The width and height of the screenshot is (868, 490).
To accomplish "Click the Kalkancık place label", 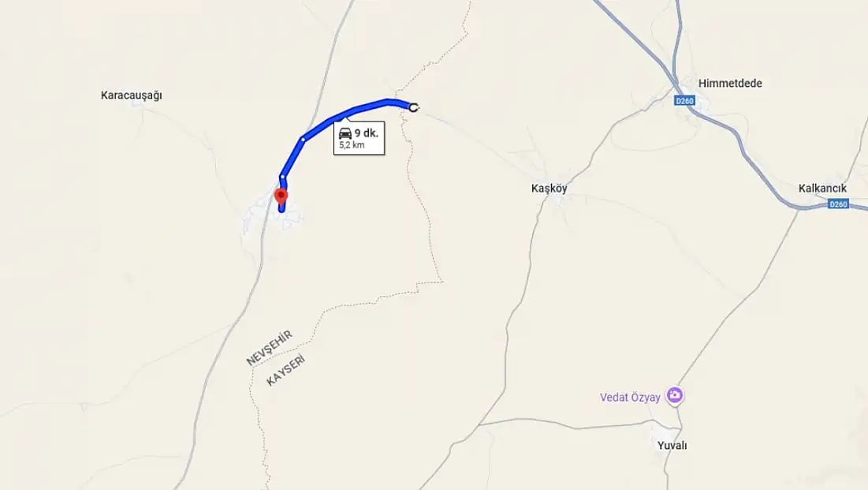I will (x=822, y=189).
